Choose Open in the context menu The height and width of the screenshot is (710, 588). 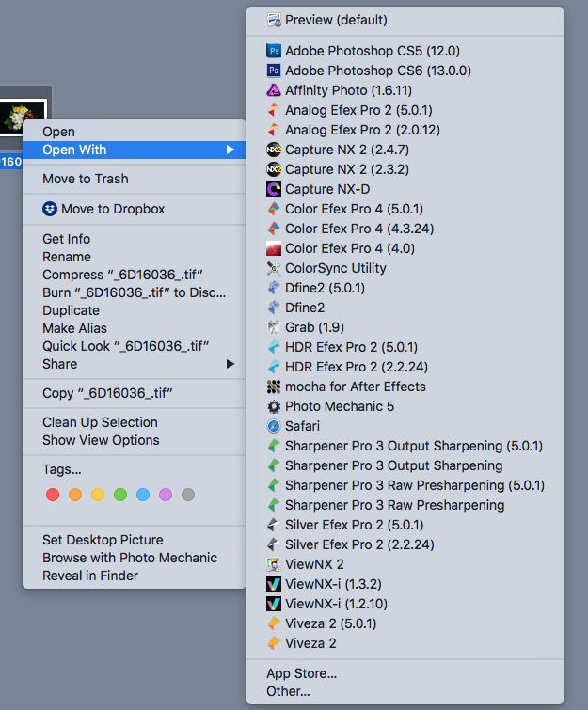135,132
